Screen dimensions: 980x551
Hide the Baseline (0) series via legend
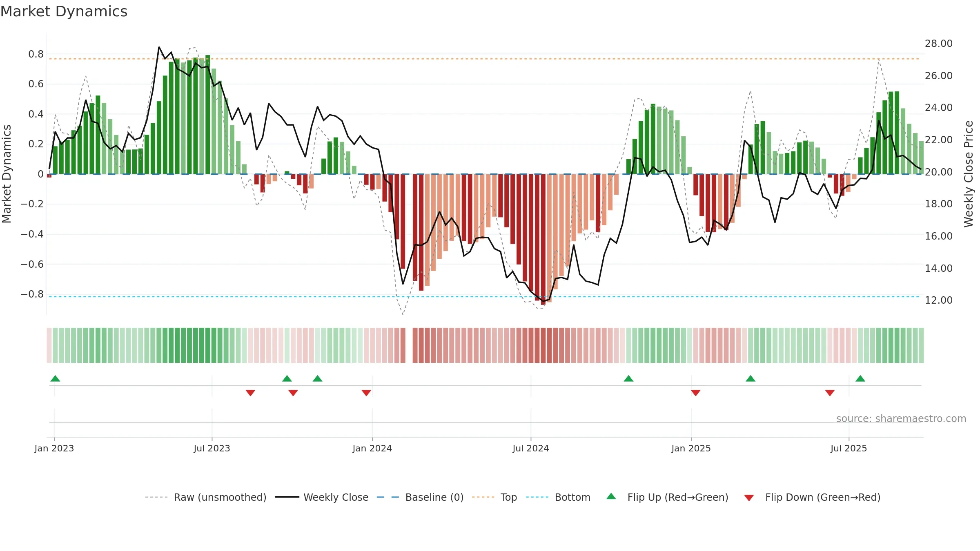click(x=420, y=497)
